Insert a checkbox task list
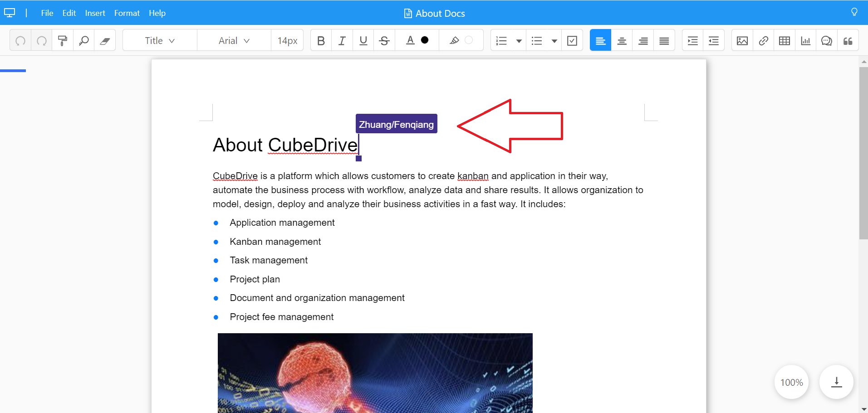Image resolution: width=868 pixels, height=413 pixels. pyautogui.click(x=573, y=41)
